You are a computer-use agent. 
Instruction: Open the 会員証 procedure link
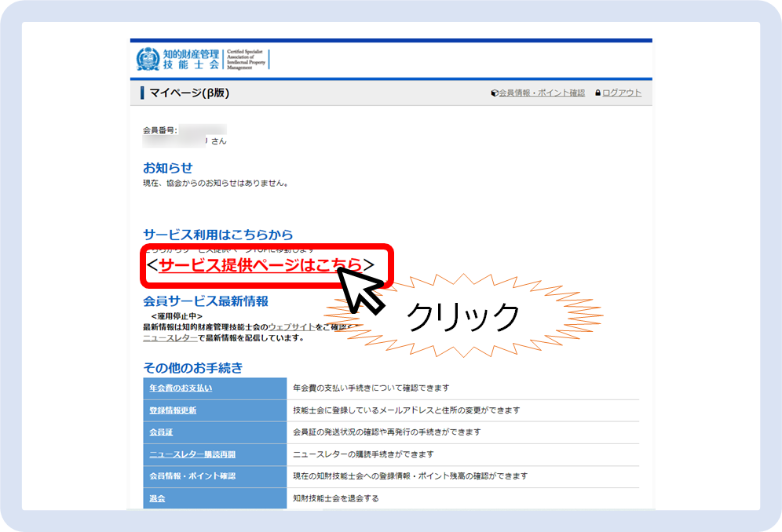tap(160, 432)
